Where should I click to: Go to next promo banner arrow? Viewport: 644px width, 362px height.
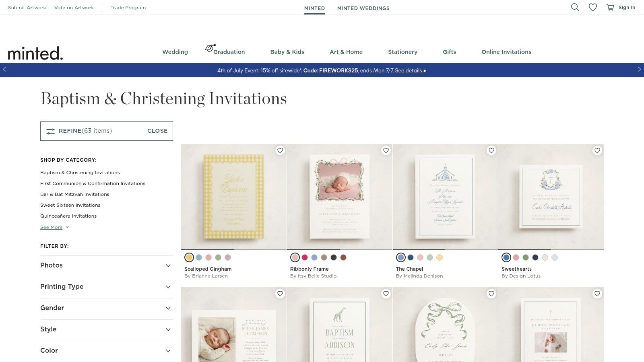pos(639,69)
